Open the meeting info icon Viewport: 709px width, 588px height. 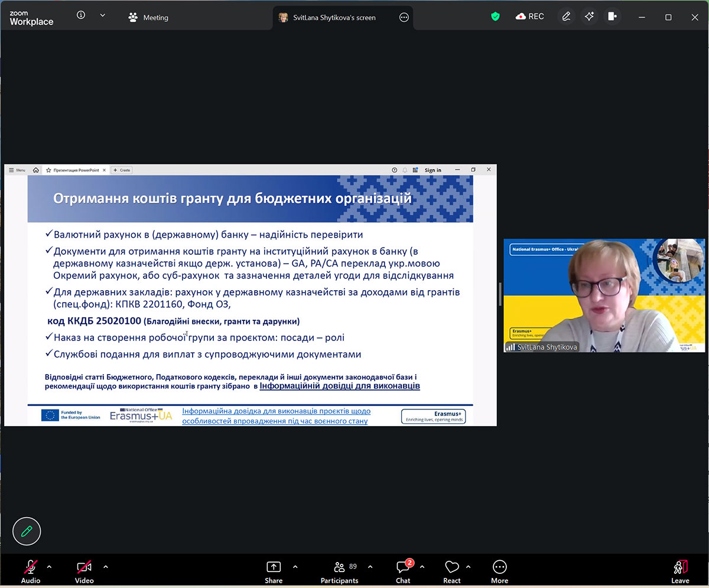click(81, 15)
